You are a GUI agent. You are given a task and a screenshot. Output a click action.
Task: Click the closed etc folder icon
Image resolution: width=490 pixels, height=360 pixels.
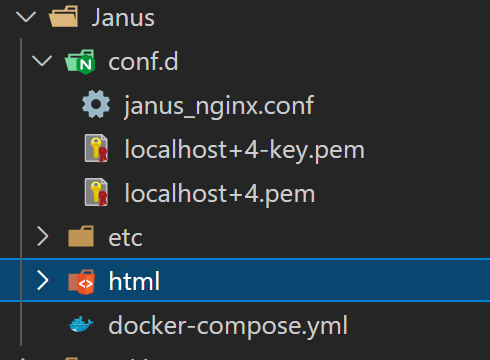[x=81, y=236]
